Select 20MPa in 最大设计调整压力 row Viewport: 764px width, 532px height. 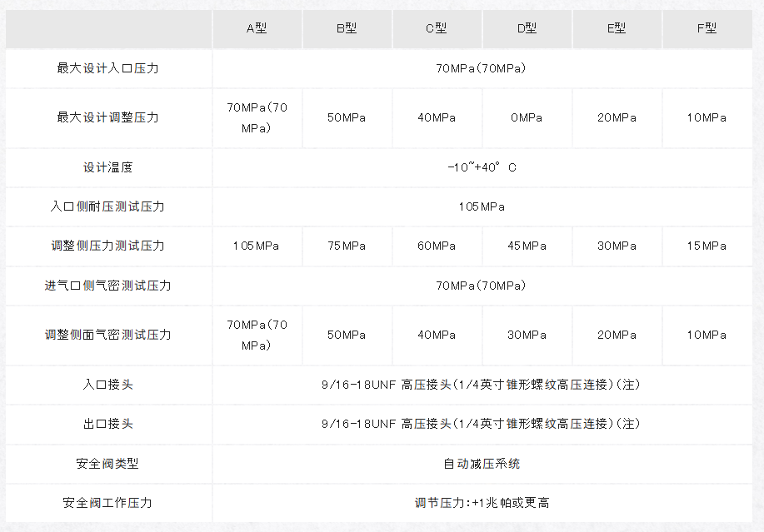[x=617, y=117]
